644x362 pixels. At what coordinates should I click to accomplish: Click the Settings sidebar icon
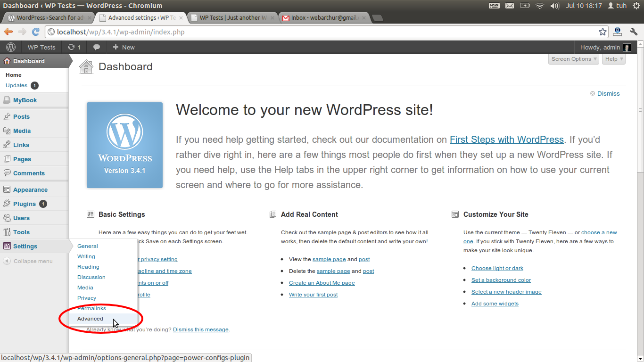tap(7, 246)
